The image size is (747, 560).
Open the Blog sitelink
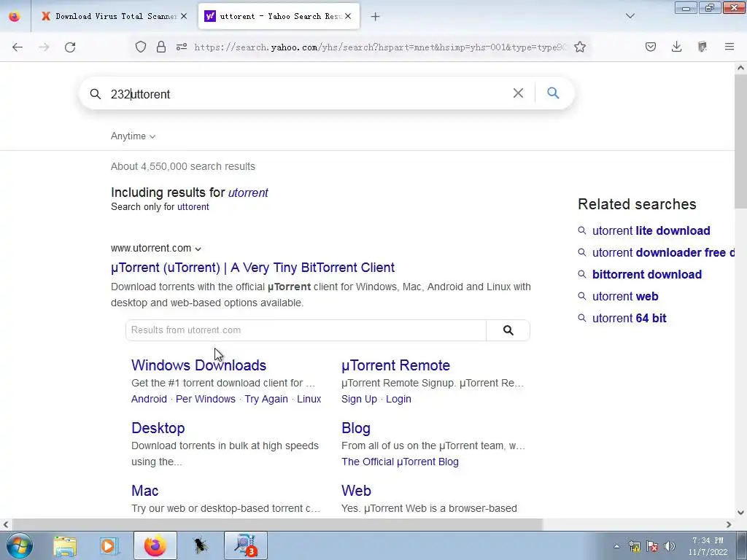point(356,428)
